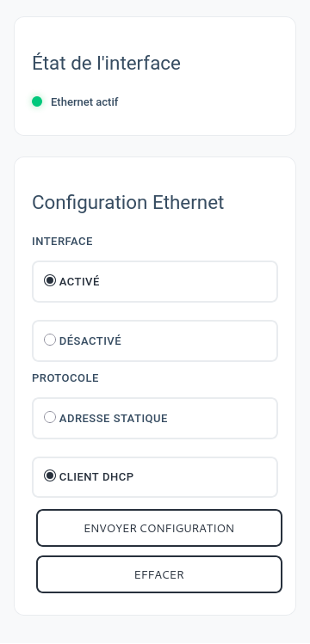Choose the Client DHCP radio circle
Screen dimensions: 310x644
click(50, 476)
